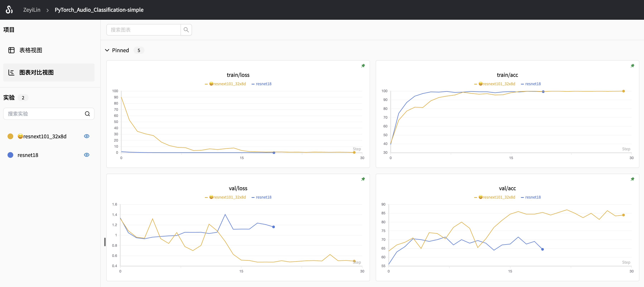Click the experiment search magnifier icon
Viewport: 644px width, 287px height.
click(x=87, y=114)
